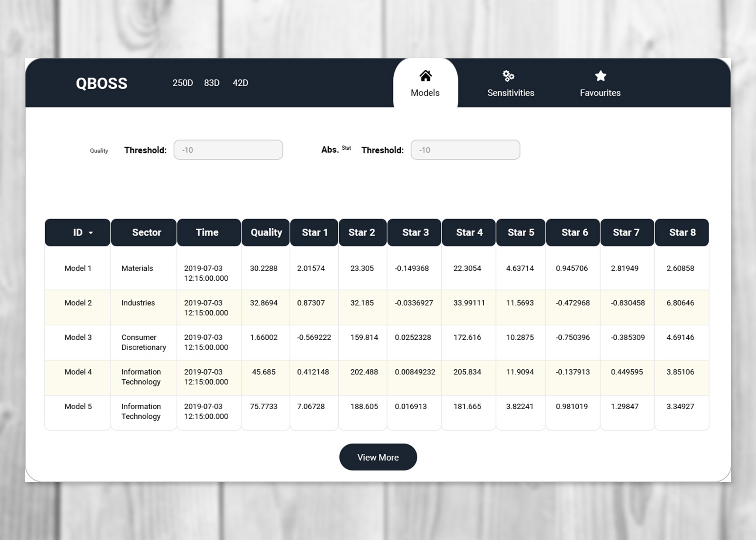Click the Quality Threshold input field

[x=228, y=150]
